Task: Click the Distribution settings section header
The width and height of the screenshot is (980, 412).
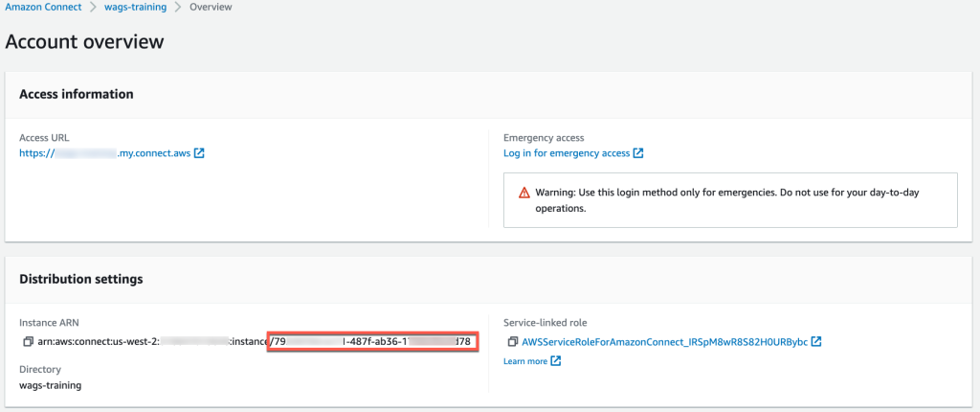Action: pos(81,279)
